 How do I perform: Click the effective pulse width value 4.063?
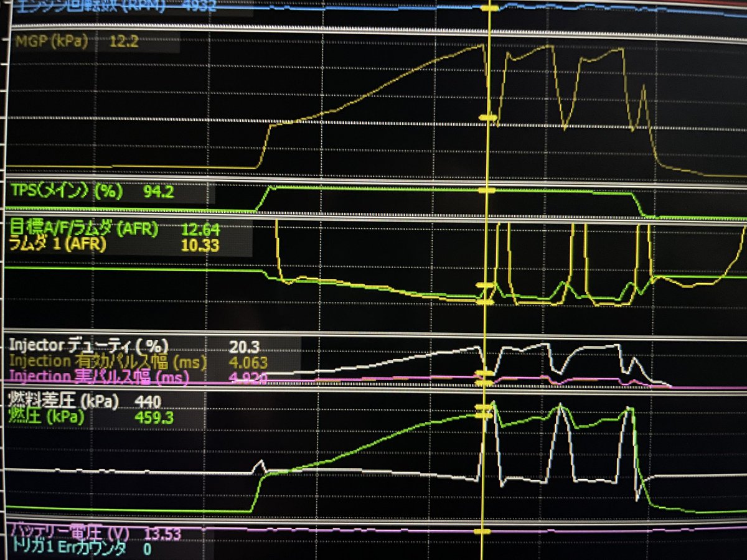tap(248, 363)
